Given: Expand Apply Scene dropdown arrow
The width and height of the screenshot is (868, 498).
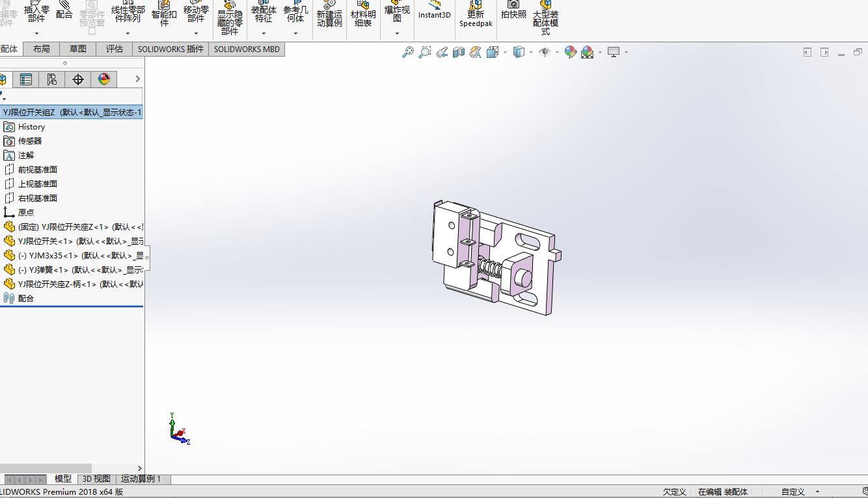Looking at the screenshot, I should click(600, 52).
